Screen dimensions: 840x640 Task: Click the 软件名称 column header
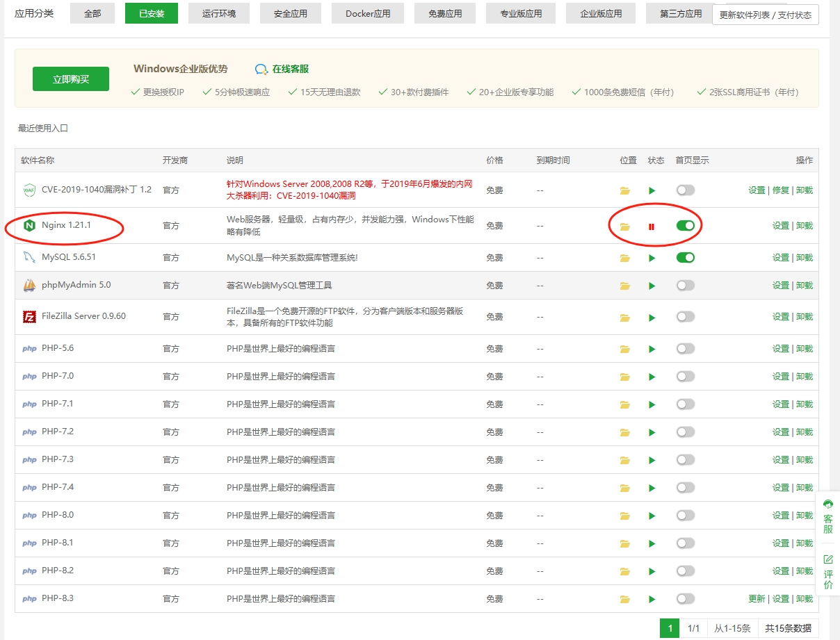click(38, 161)
